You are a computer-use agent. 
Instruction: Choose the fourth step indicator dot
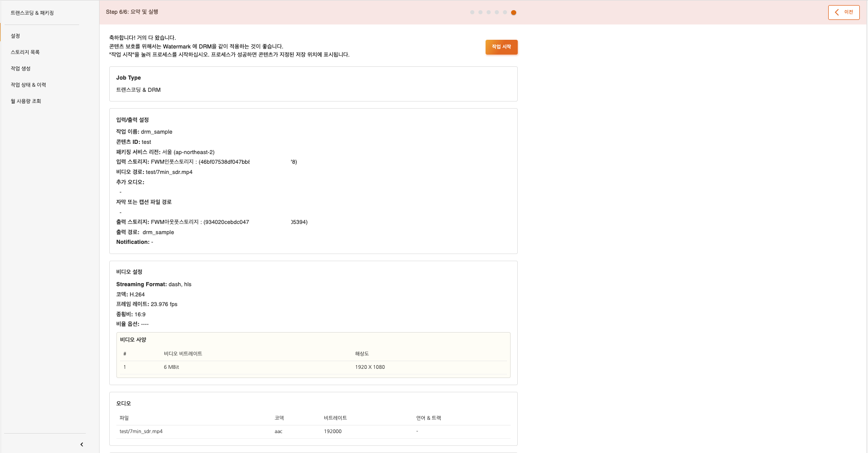click(x=497, y=12)
